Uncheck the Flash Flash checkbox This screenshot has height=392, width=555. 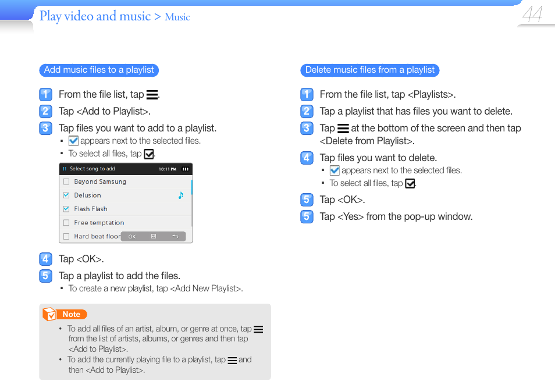(66, 209)
